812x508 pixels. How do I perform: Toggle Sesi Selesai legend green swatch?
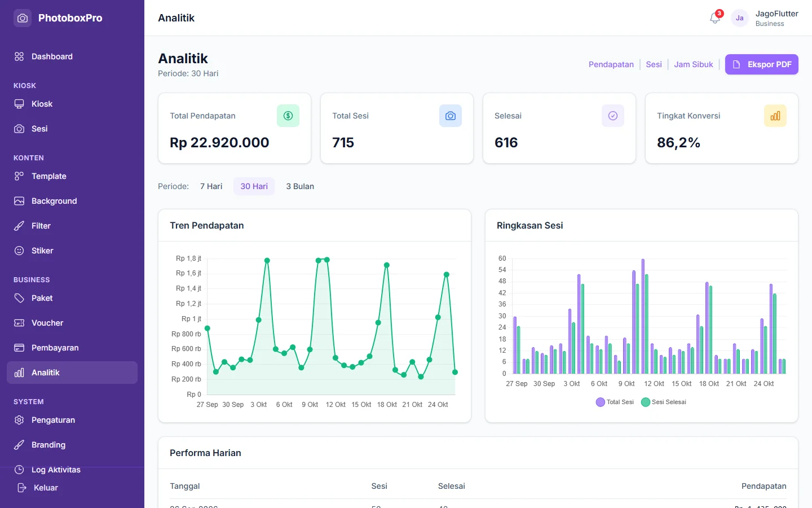646,402
